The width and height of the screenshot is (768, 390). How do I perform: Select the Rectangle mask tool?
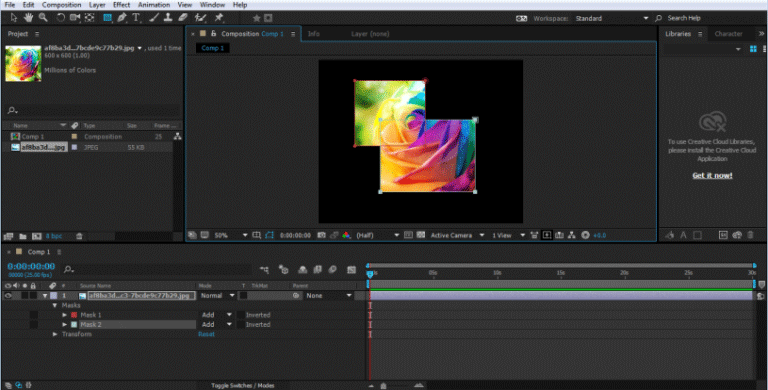coord(107,18)
